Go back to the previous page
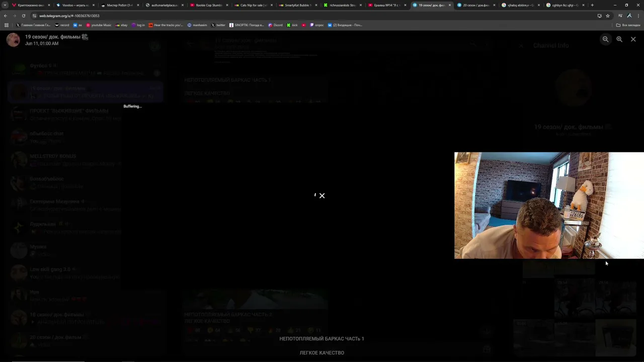This screenshot has width=644, height=362. point(7,16)
